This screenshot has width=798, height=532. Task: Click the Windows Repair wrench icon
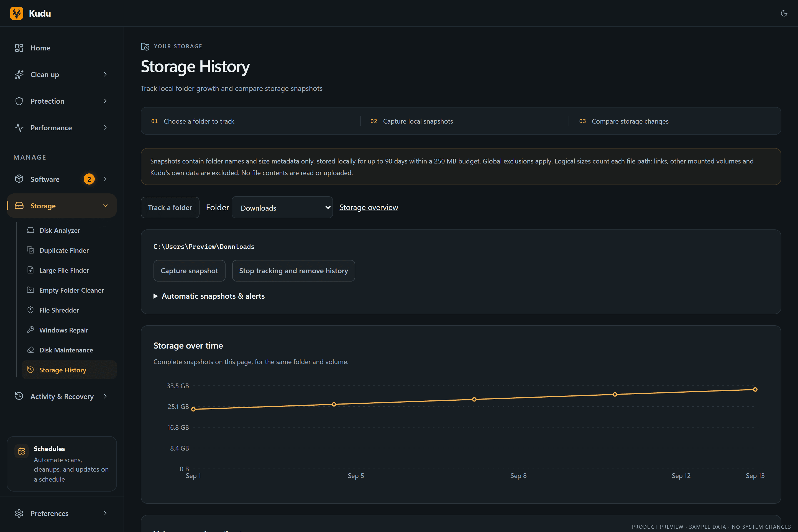pyautogui.click(x=30, y=330)
